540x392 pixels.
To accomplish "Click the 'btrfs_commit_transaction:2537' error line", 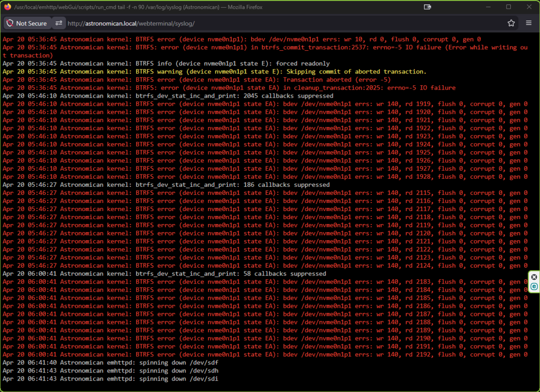I will (265, 51).
